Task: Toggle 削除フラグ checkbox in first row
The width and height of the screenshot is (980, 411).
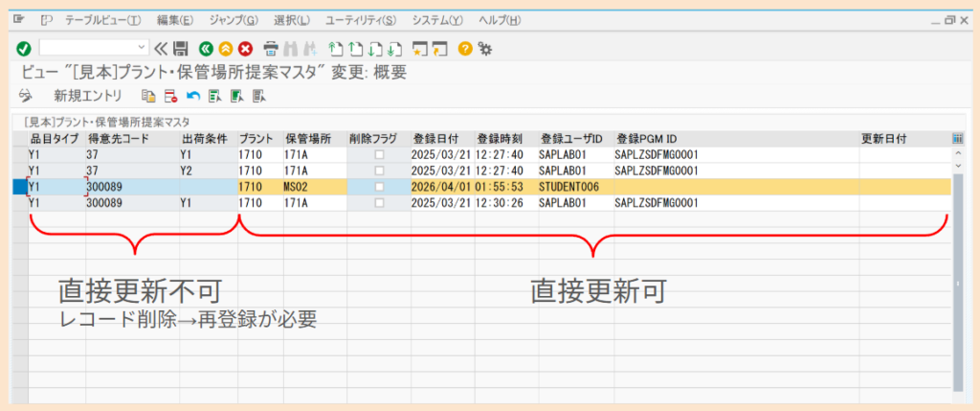Action: point(379,154)
